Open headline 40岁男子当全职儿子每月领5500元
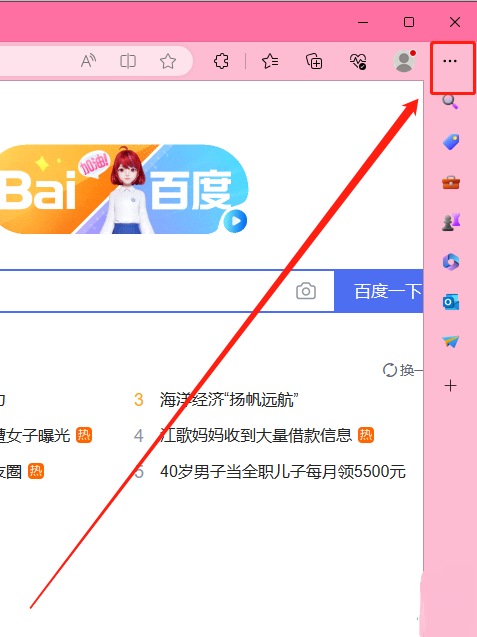This screenshot has width=477, height=637. 283,472
